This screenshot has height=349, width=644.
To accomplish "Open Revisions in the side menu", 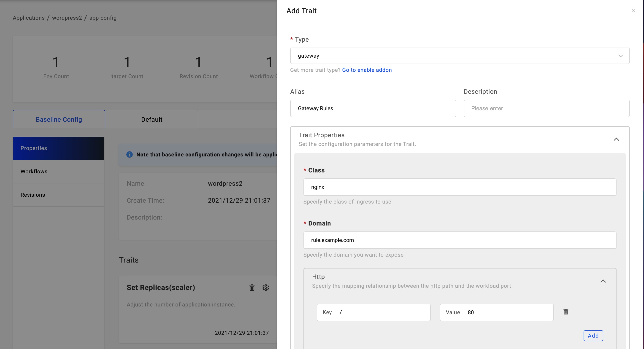I will tap(33, 195).
